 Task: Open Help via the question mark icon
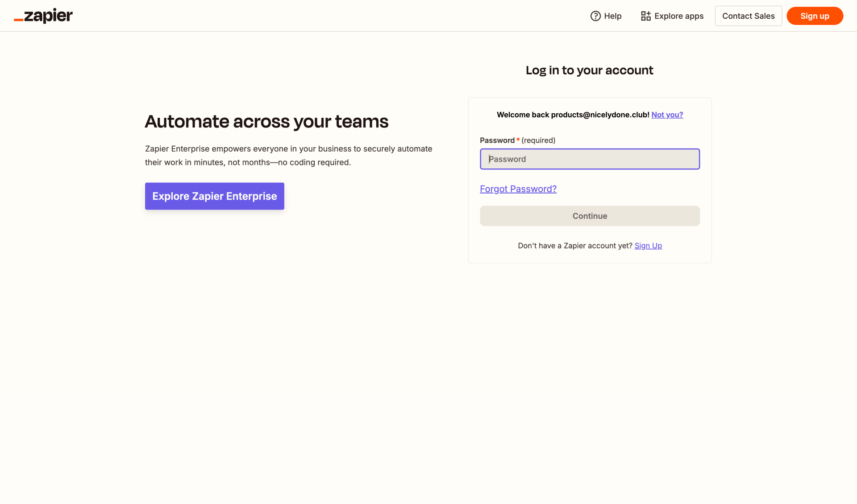pos(595,16)
